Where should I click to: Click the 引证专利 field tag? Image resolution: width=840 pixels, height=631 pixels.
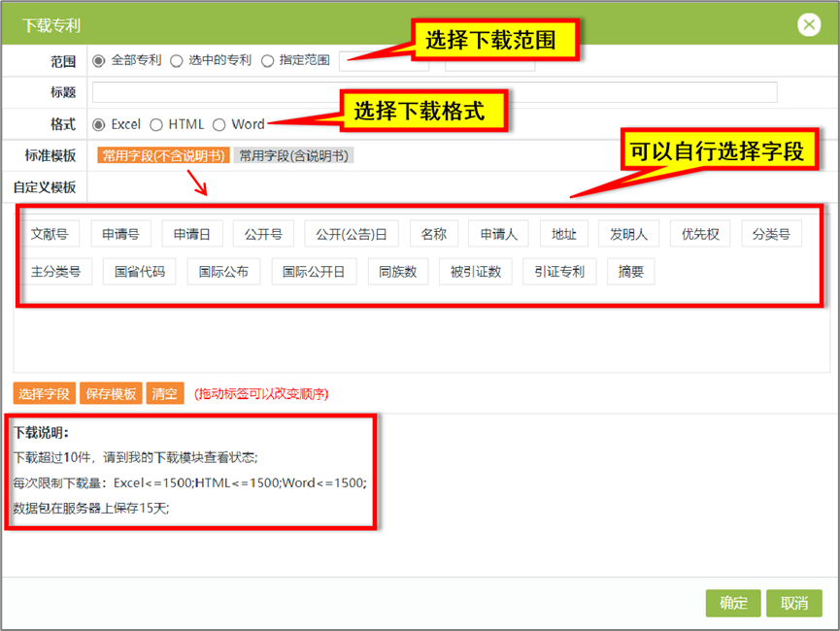[x=559, y=271]
